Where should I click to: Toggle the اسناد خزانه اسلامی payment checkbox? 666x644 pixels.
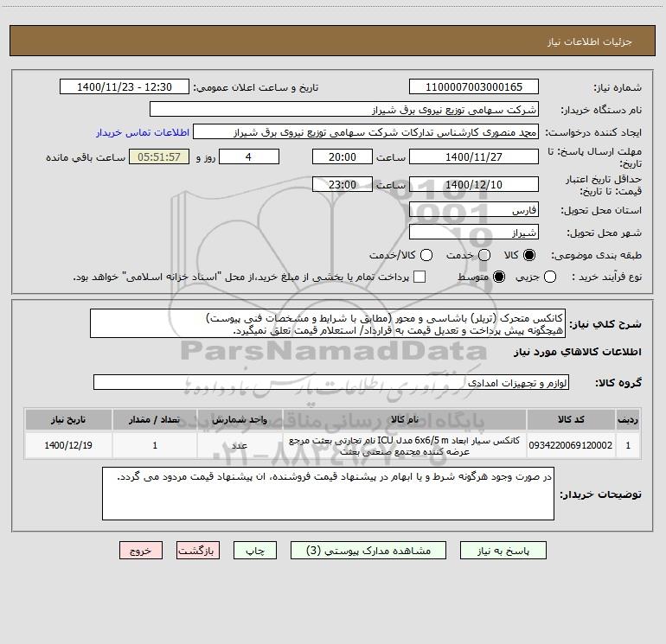pyautogui.click(x=419, y=277)
